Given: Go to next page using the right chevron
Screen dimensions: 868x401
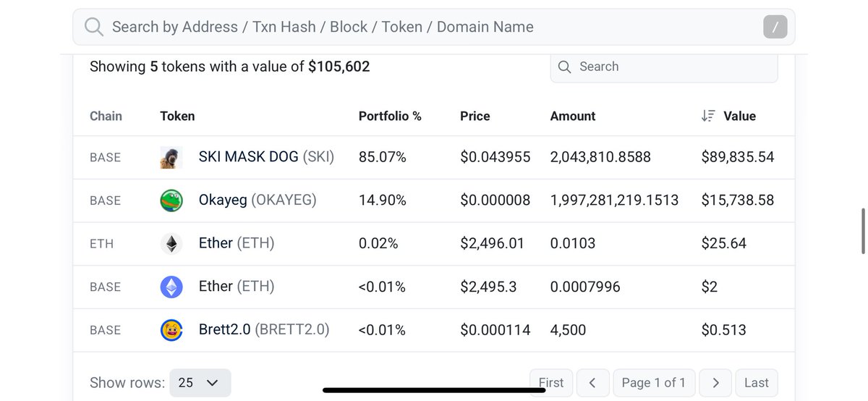Looking at the screenshot, I should 715,383.
